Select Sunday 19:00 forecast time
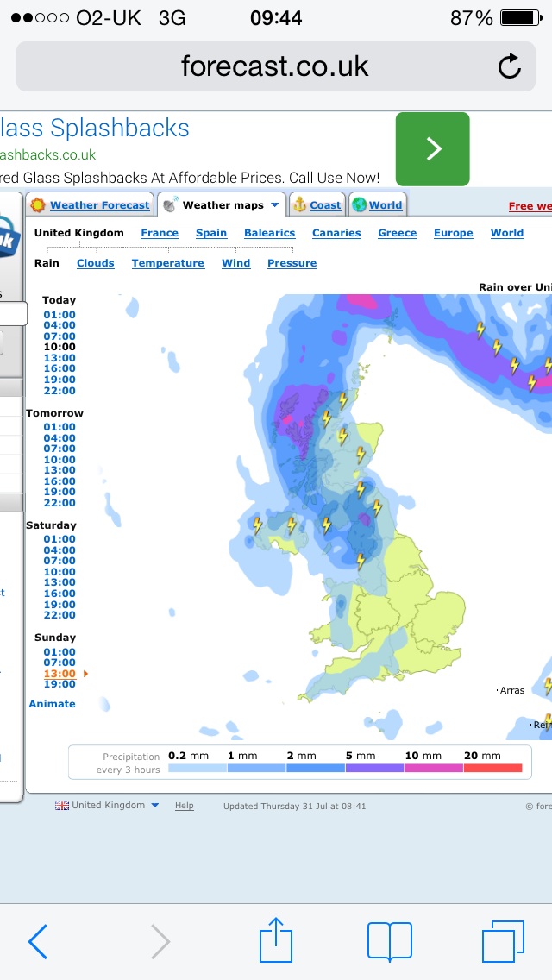This screenshot has height=980, width=552. click(x=60, y=684)
